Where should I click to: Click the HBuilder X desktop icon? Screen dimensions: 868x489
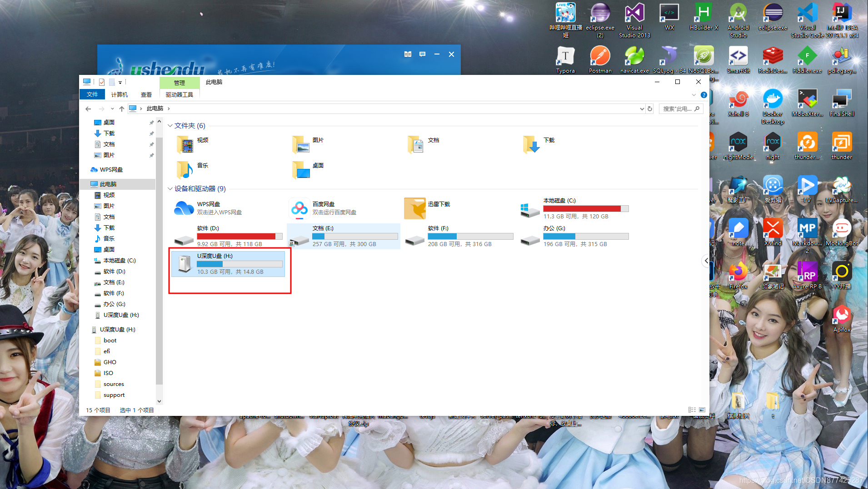[x=703, y=17]
